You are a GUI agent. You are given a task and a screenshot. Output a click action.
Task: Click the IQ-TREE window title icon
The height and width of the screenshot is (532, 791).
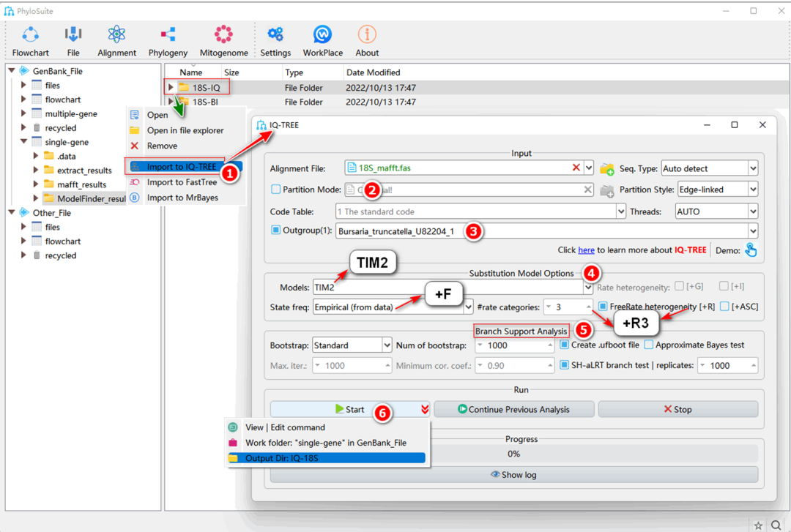tap(261, 125)
